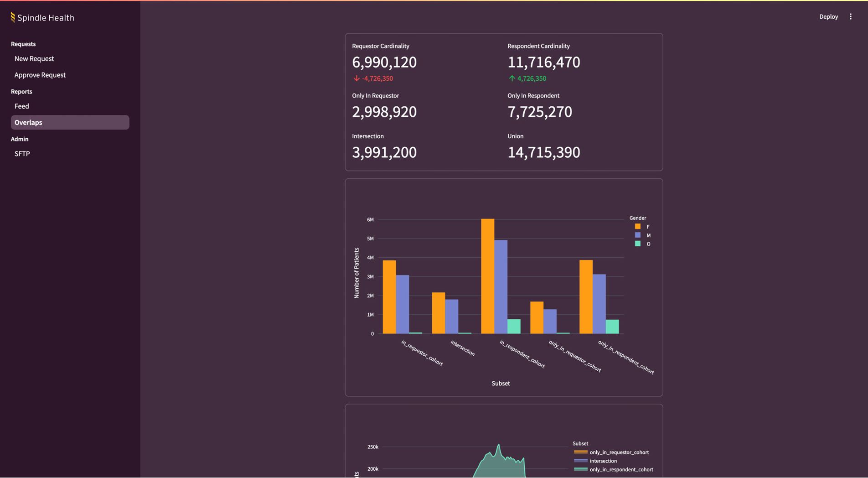Open the SFTP admin page

[70, 154]
